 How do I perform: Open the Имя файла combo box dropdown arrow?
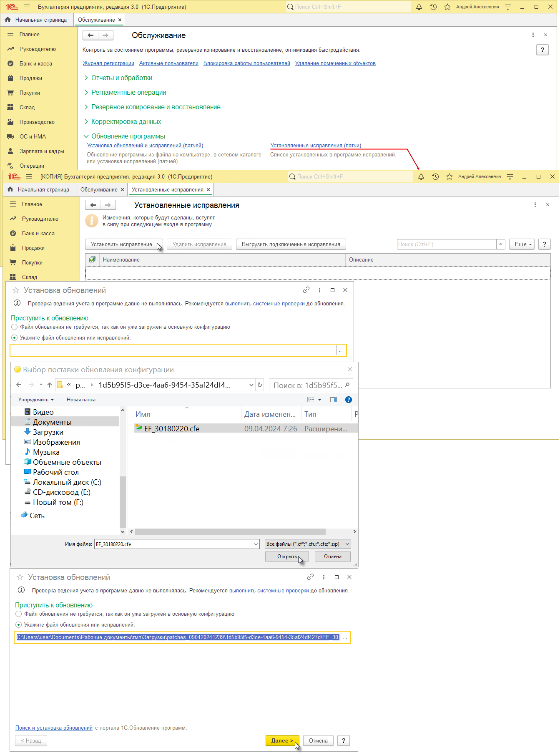pos(256,544)
